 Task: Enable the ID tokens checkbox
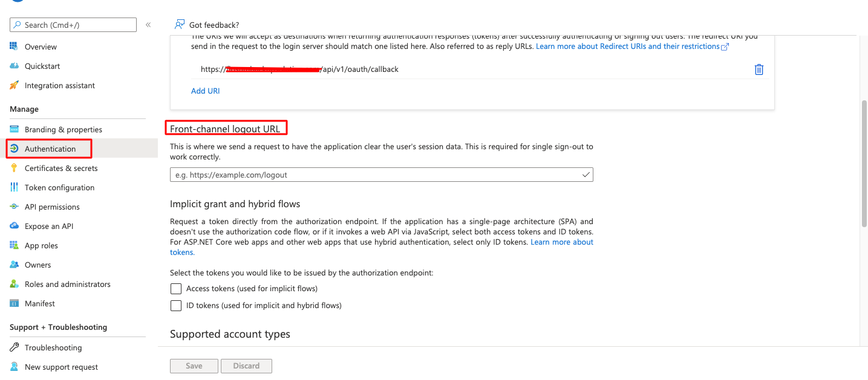point(176,306)
